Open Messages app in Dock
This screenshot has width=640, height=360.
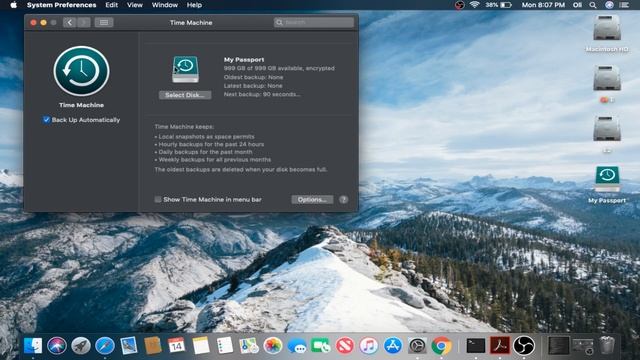click(297, 347)
